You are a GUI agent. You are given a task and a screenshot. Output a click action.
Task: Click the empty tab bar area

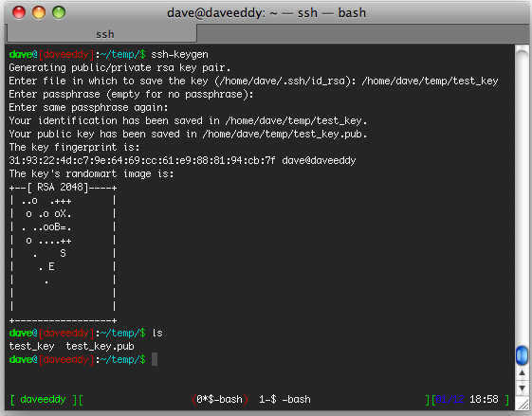coord(362,34)
